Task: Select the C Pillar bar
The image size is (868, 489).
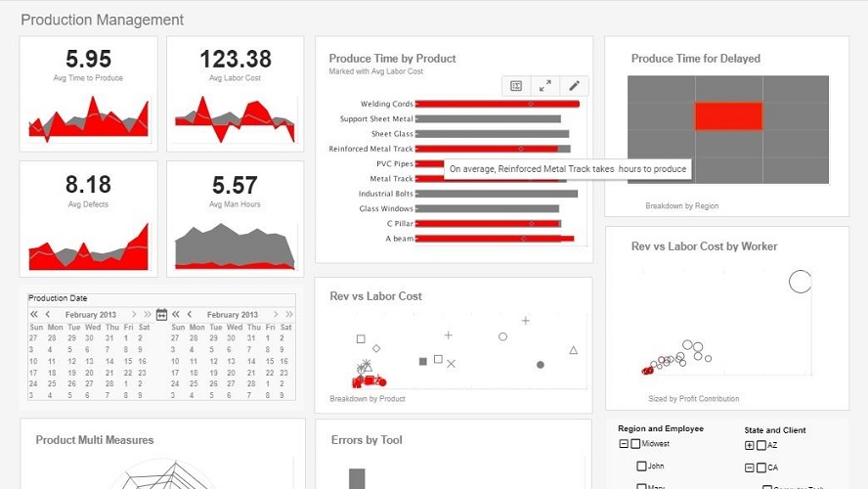Action: coord(489,224)
